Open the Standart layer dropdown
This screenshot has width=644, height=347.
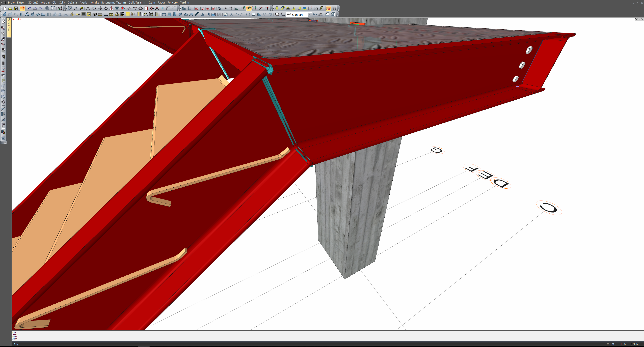309,14
